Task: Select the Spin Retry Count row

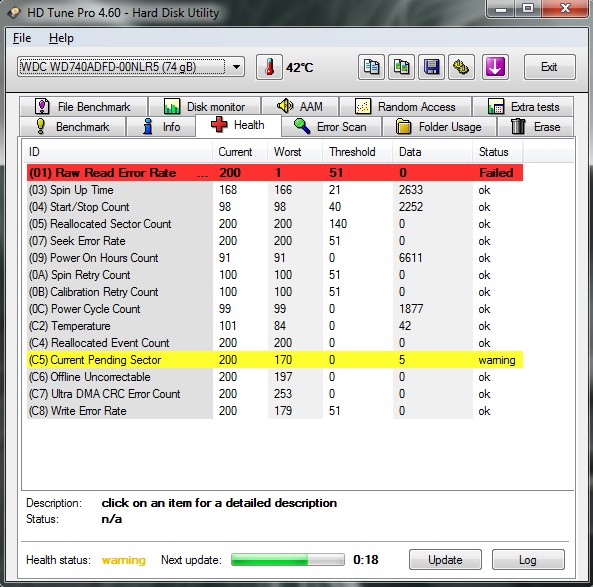Action: (275, 275)
